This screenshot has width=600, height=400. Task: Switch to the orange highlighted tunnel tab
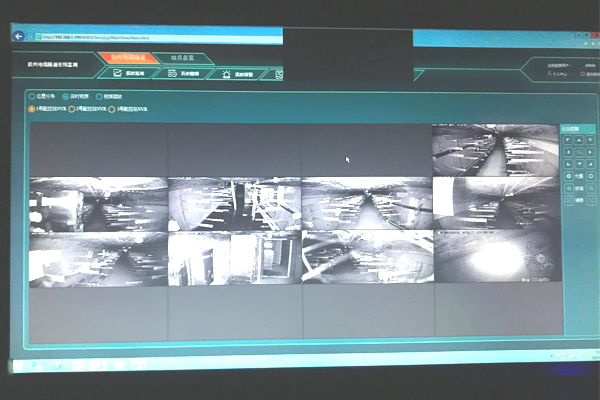[128, 59]
